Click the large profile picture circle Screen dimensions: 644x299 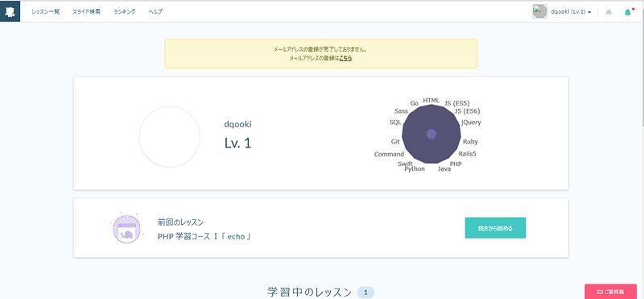click(170, 137)
